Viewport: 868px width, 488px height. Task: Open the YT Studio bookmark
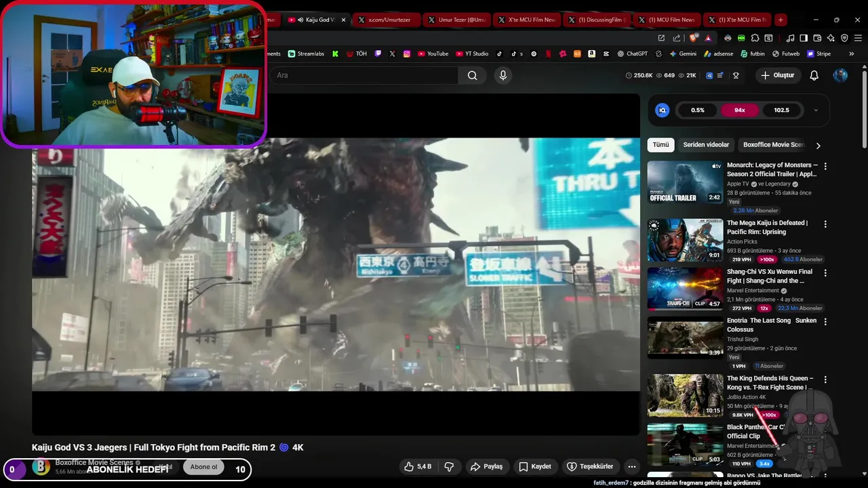point(472,54)
